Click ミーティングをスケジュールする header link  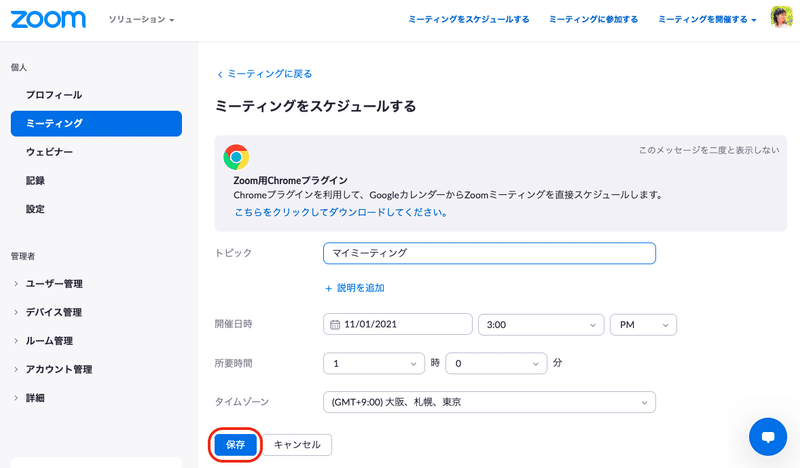pos(469,19)
